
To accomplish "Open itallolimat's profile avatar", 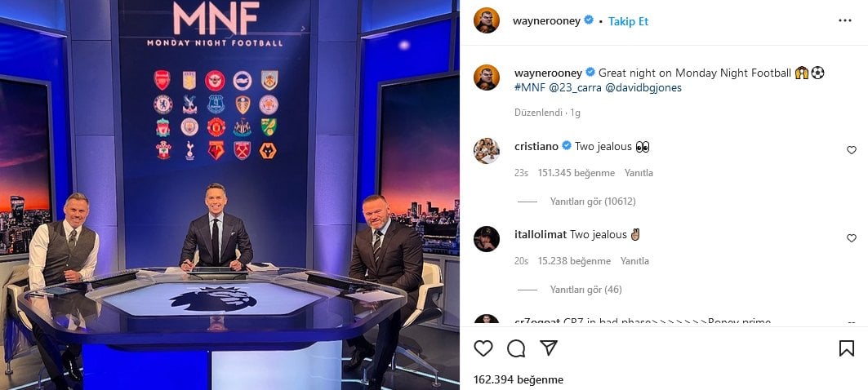I will click(487, 238).
